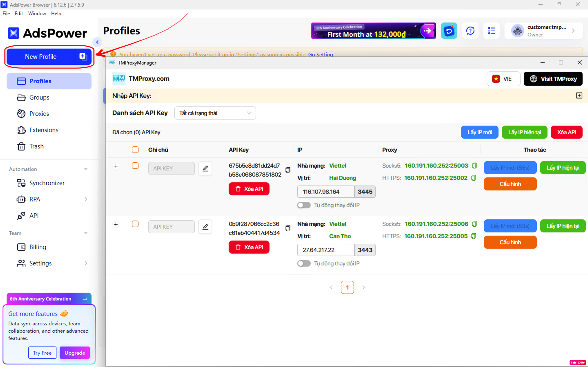588x367 pixels.
Task: Enable auto IP change for IP 116.107.98.164
Action: click(304, 205)
